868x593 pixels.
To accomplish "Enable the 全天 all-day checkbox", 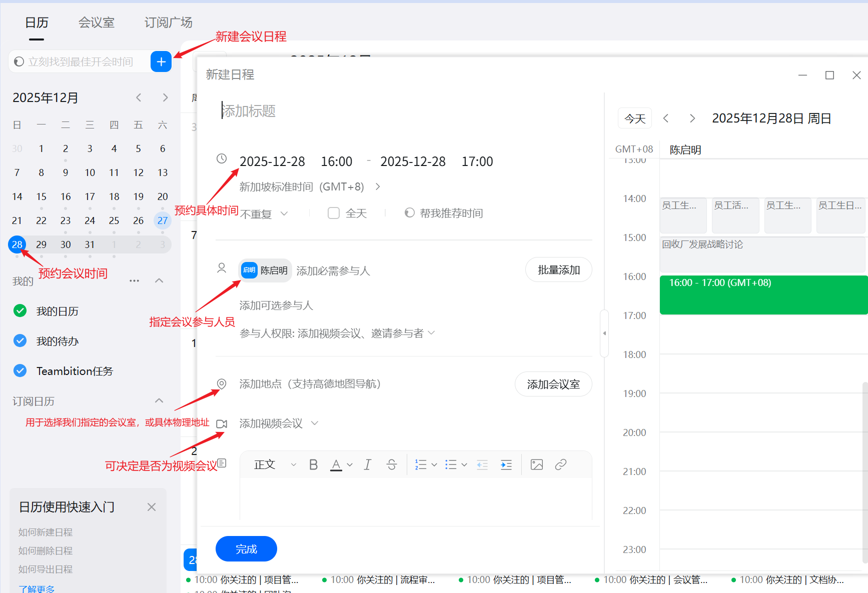I will [x=334, y=213].
